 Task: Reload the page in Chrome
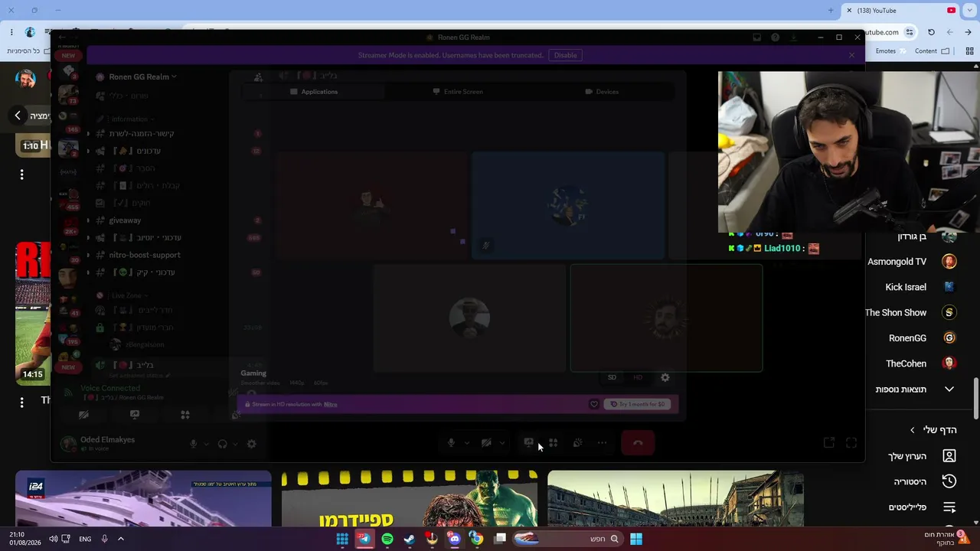pos(931,32)
